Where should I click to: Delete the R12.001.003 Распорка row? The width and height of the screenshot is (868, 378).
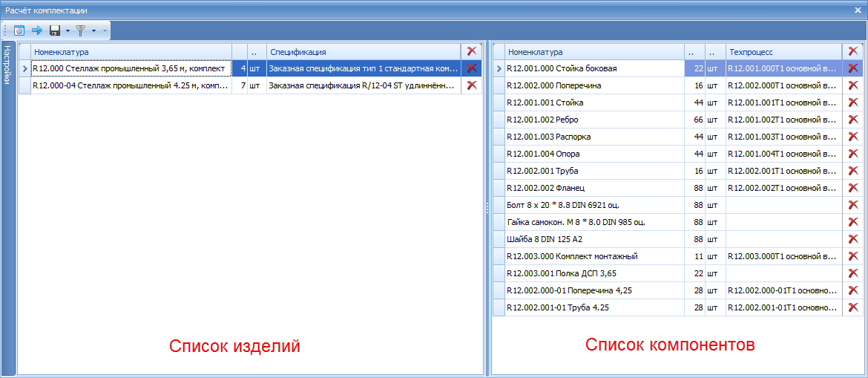pyautogui.click(x=853, y=137)
